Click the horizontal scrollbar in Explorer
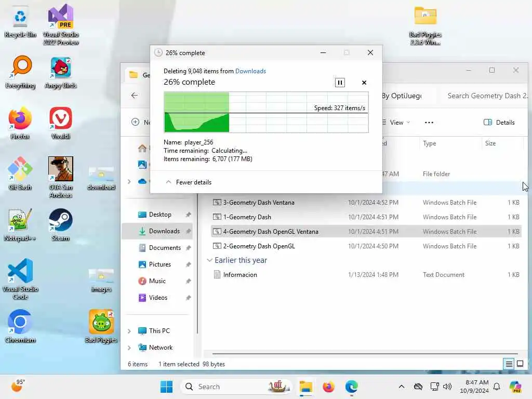Image resolution: width=532 pixels, height=399 pixels. pos(365,354)
